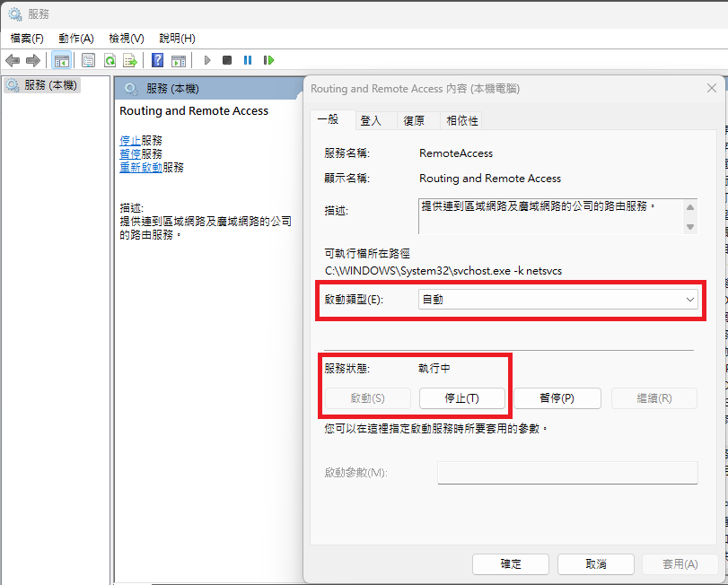The width and height of the screenshot is (728, 585).
Task: Click the Stop Service square icon
Action: [x=227, y=60]
